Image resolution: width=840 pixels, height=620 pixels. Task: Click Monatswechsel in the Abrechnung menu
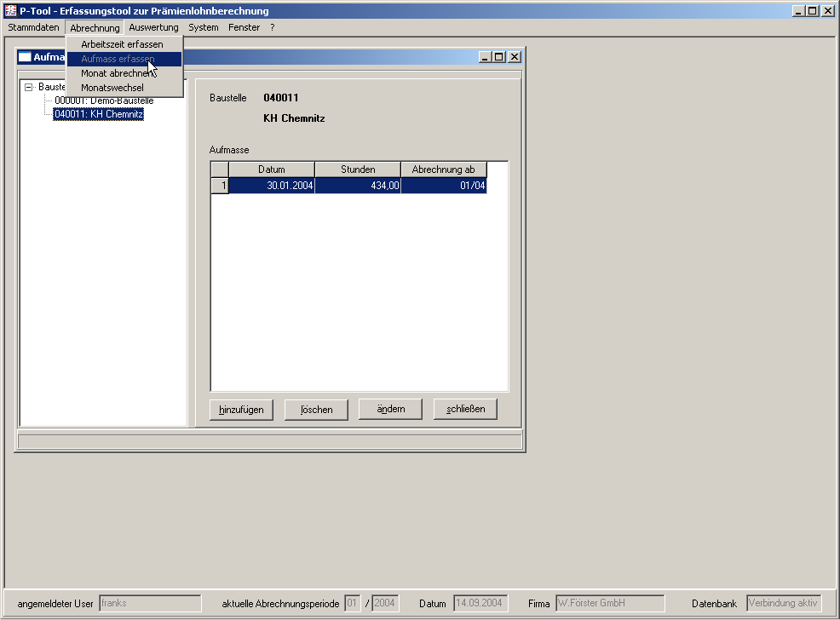pyautogui.click(x=112, y=88)
